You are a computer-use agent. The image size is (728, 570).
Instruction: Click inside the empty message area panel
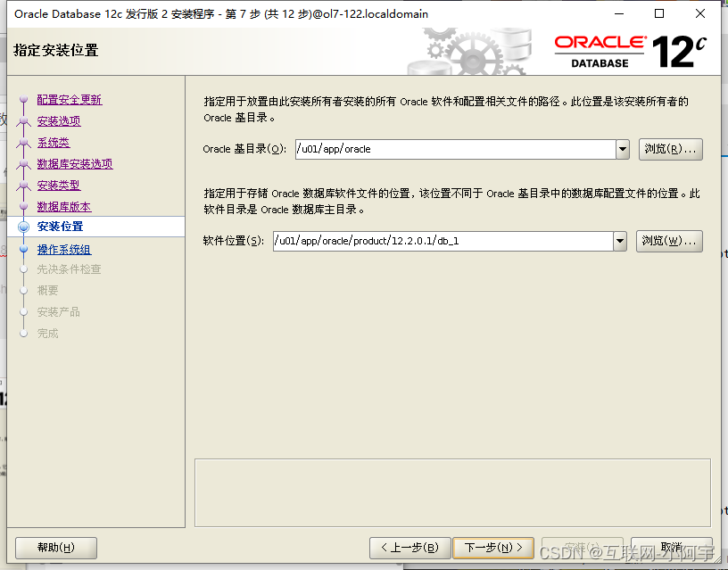pos(452,493)
